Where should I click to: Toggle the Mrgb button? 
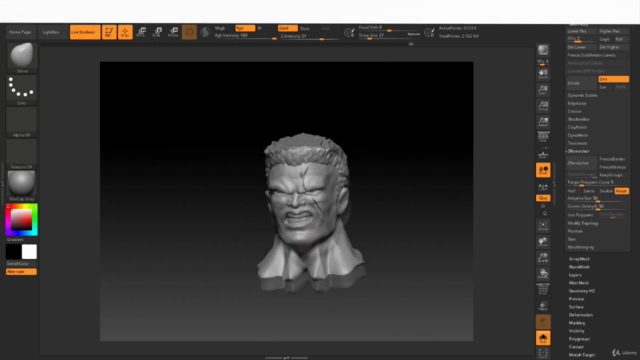tap(220, 28)
